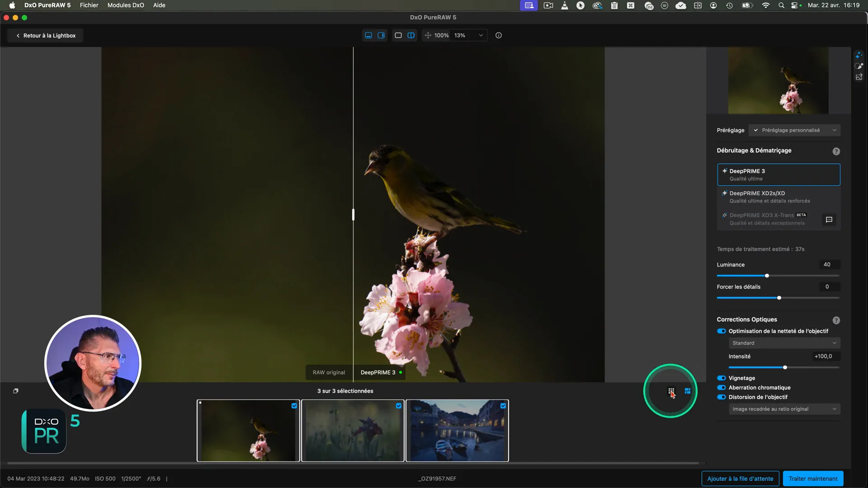Open the battery status menu

point(747,5)
